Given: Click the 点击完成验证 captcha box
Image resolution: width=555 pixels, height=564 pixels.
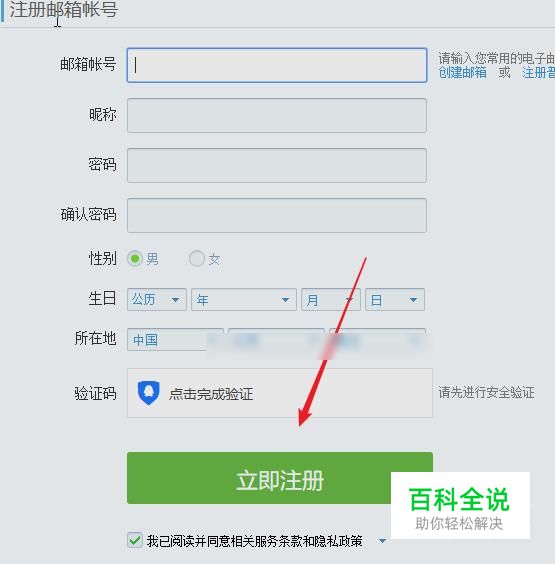Looking at the screenshot, I should tap(279, 393).
